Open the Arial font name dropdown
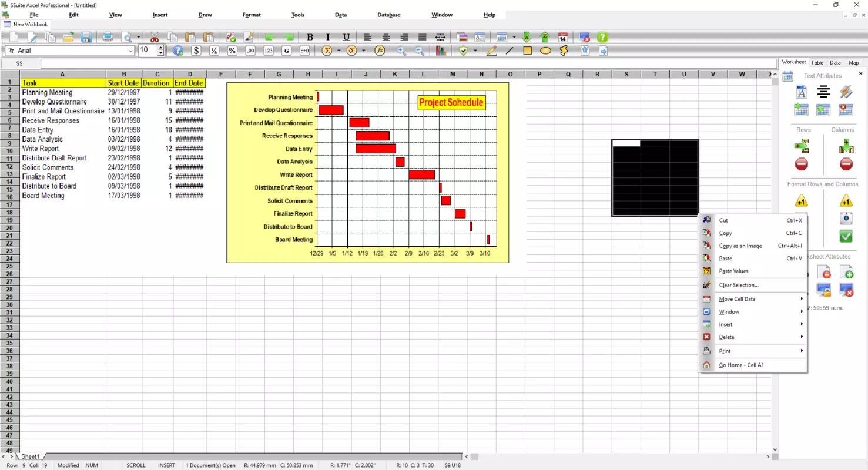 tap(130, 51)
